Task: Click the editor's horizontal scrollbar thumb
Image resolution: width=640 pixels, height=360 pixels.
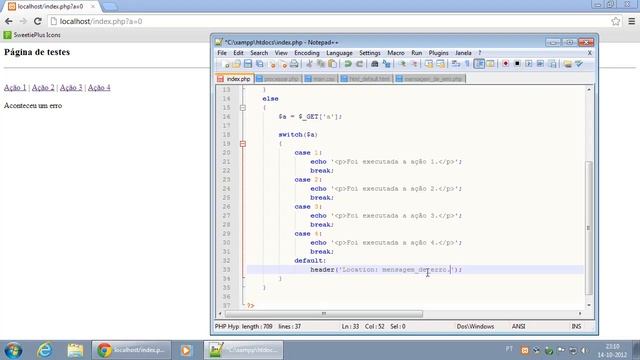Action: coord(324,313)
